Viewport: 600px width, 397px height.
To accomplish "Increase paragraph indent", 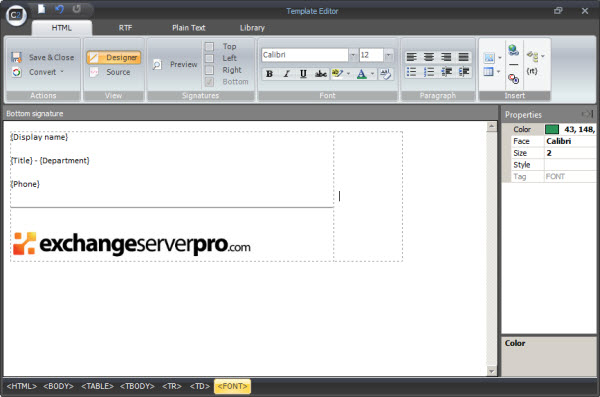I will [x=463, y=72].
